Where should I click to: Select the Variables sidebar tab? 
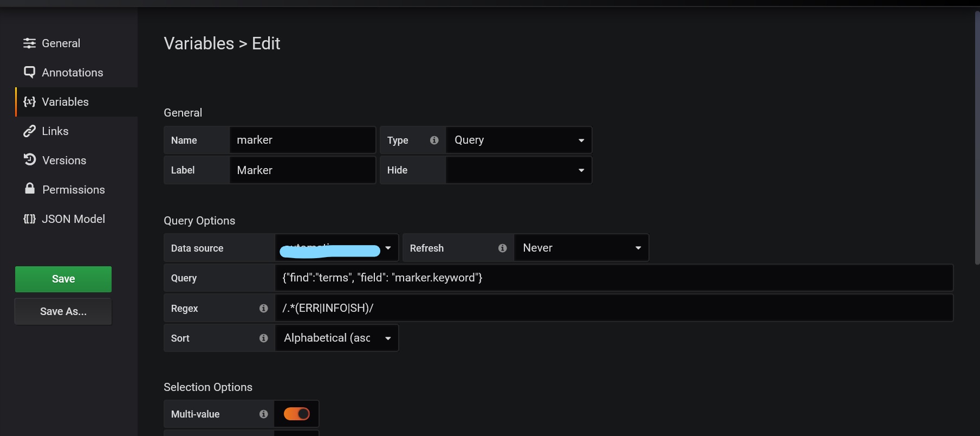coord(76,102)
